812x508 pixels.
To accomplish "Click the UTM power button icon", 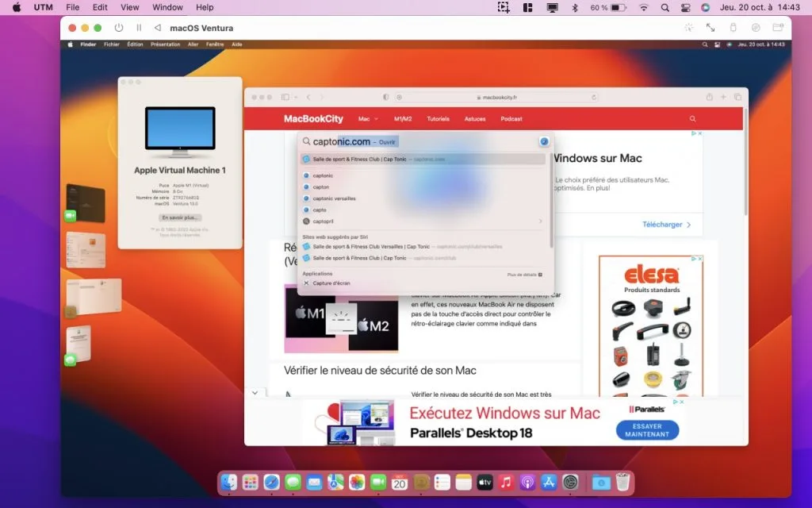I will tap(119, 28).
